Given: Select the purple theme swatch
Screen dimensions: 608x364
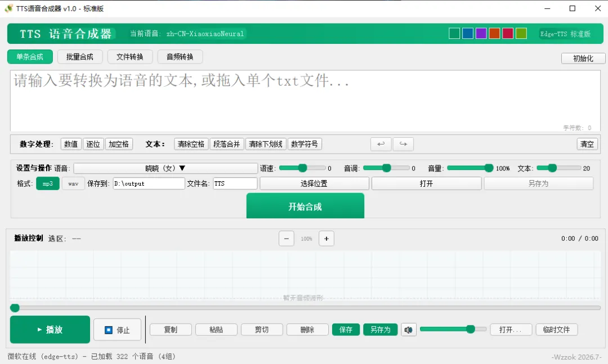Looking at the screenshot, I should coord(481,34).
